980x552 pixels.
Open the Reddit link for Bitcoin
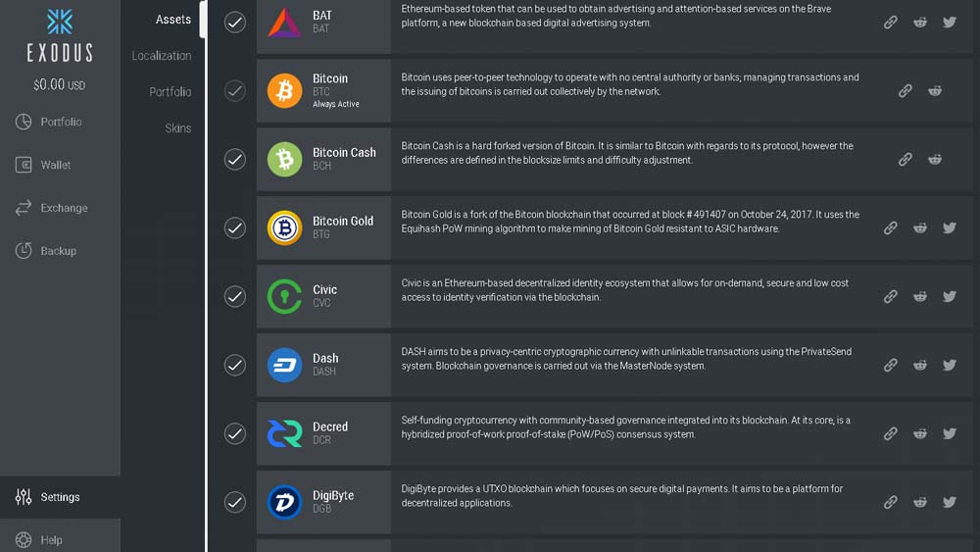[x=935, y=91]
